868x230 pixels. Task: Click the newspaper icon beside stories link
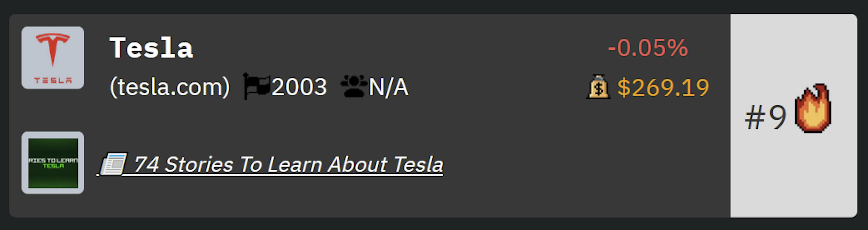pyautogui.click(x=113, y=164)
